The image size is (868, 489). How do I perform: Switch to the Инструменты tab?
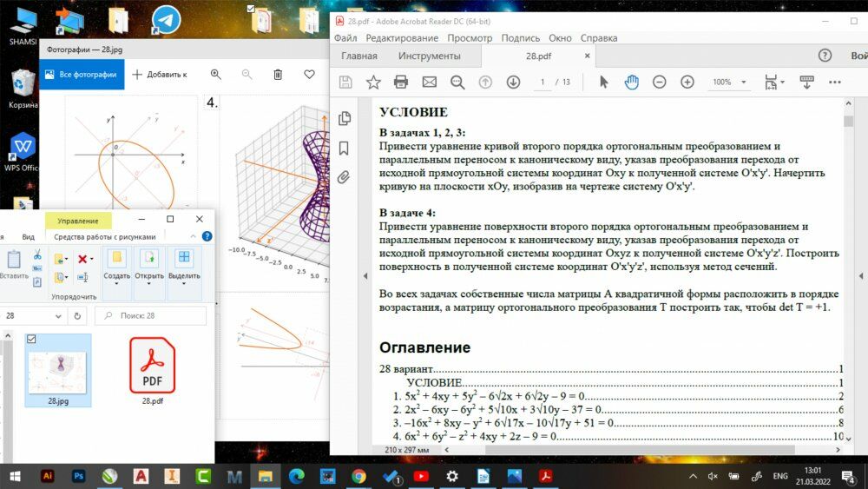point(430,56)
